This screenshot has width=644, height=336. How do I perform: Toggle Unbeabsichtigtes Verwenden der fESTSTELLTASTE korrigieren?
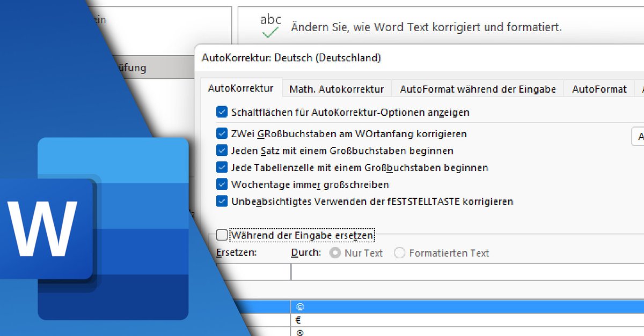pos(222,201)
